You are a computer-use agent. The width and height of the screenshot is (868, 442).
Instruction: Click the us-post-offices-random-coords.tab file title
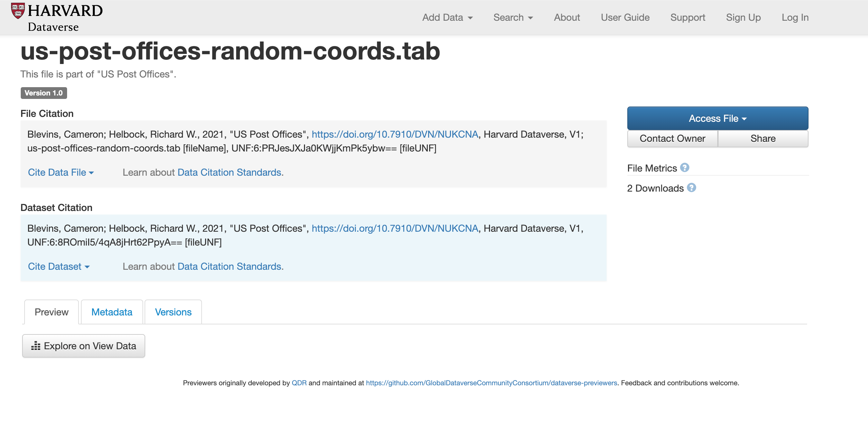(x=230, y=51)
